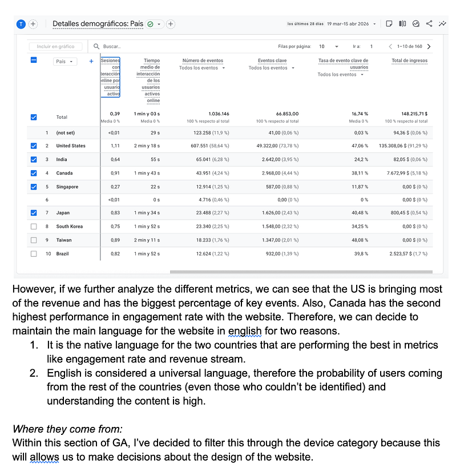Click the share report icon

[429, 23]
